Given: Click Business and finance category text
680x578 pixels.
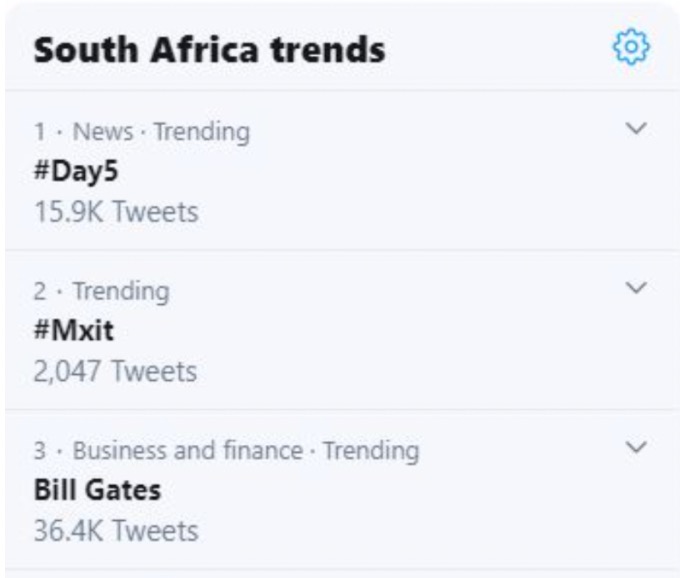Looking at the screenshot, I should 188,450.
